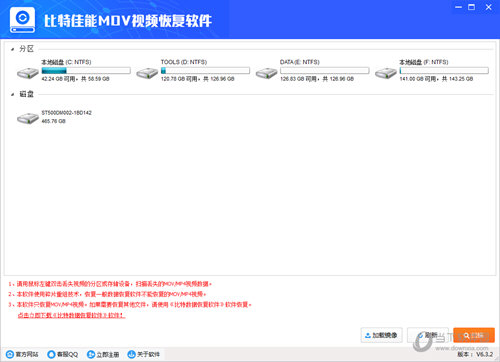
Task: Select the local disk F: drive icon
Action: point(386,73)
